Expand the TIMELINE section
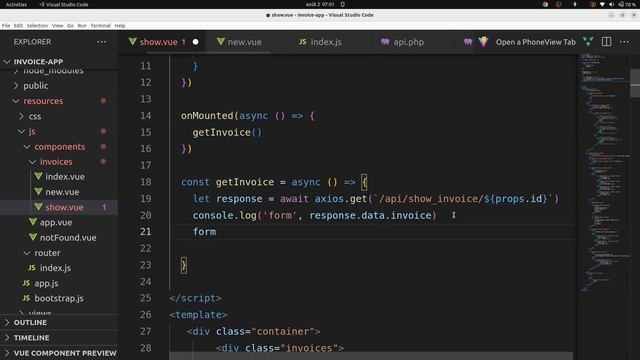Image resolution: width=640 pixels, height=360 pixels. click(x=31, y=338)
